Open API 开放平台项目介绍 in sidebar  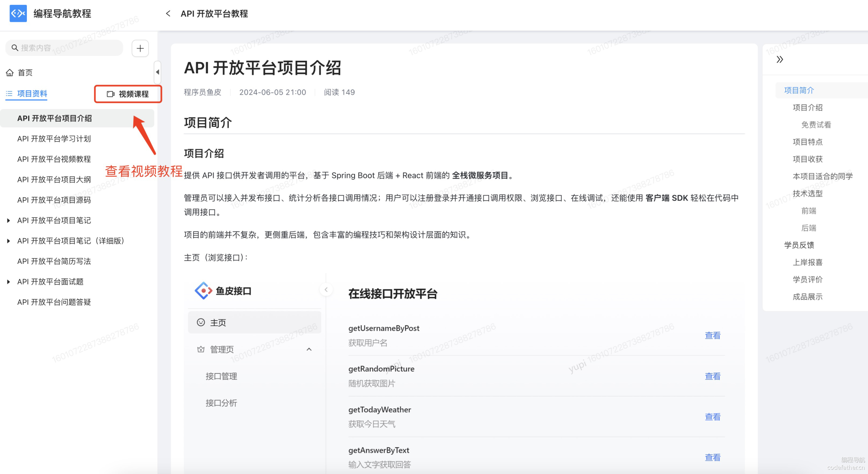click(77, 118)
